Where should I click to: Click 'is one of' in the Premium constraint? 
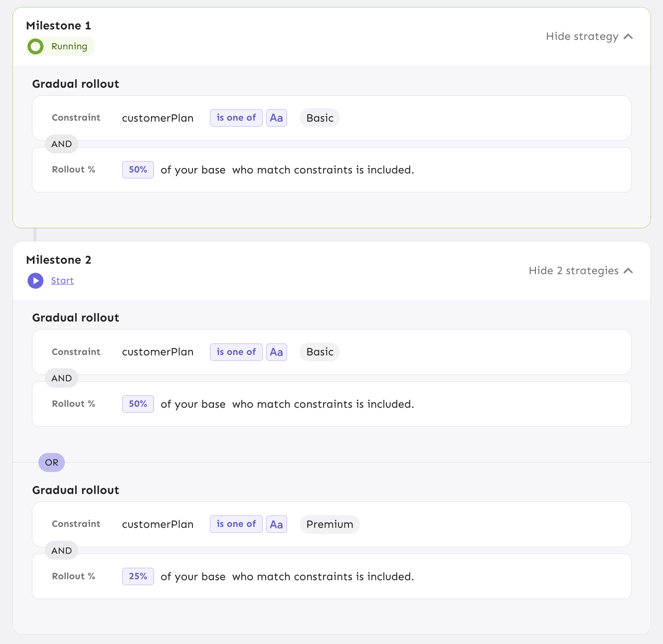236,524
